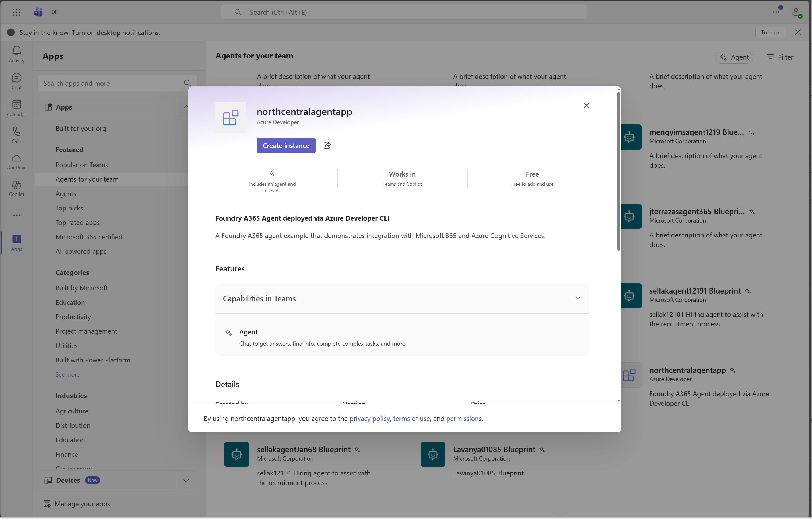This screenshot has width=812, height=519.
Task: Open settings and more ellipsis in top bar
Action: coord(776,12)
